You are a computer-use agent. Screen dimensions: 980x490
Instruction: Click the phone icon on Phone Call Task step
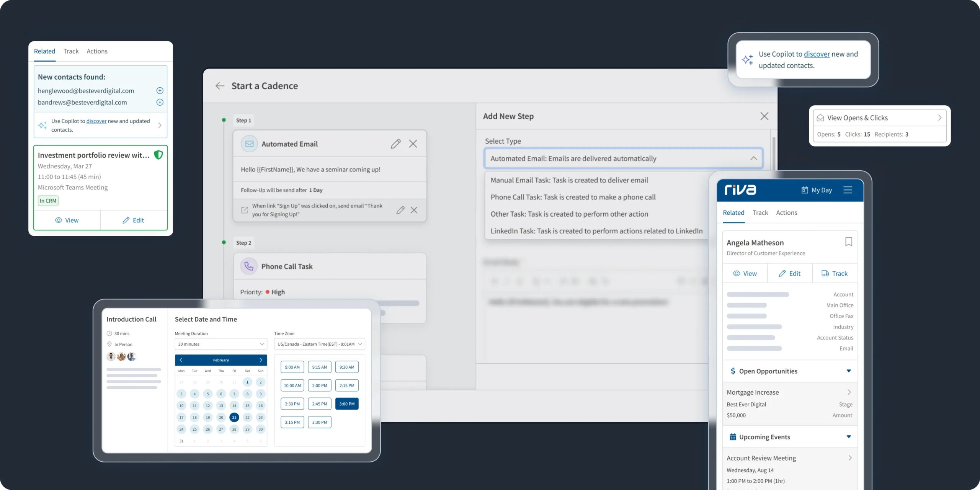pos(249,266)
